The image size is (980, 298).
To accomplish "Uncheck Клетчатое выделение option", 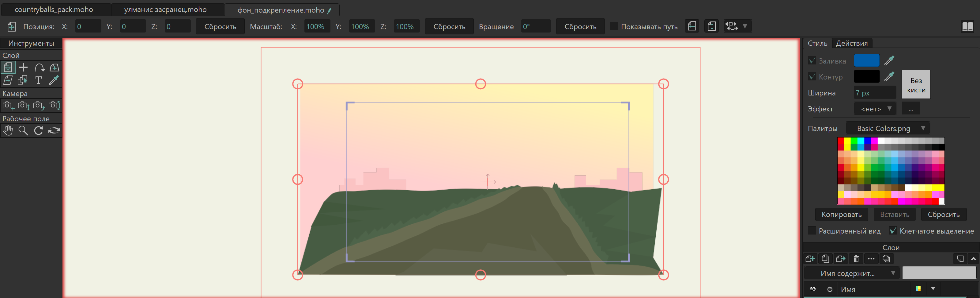I will (x=894, y=231).
